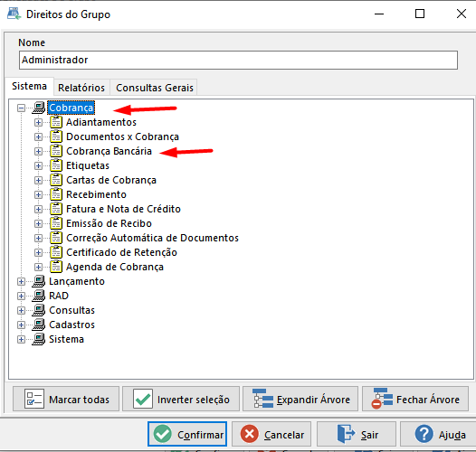Select the Adiantamentos tree item

coord(101,122)
